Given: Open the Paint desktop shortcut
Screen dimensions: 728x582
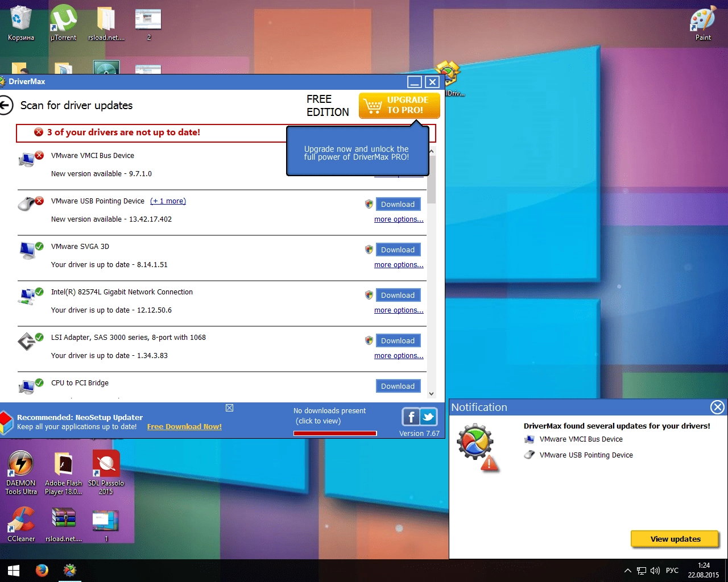Looking at the screenshot, I should click(703, 23).
